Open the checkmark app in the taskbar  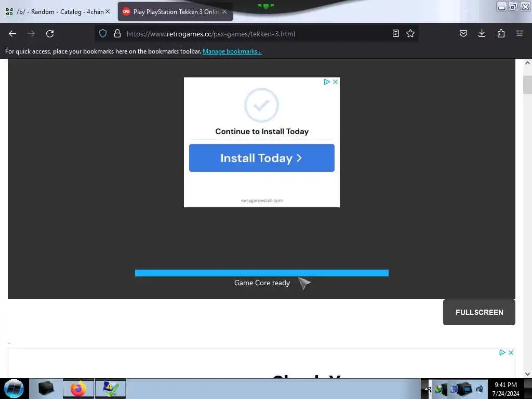pyautogui.click(x=111, y=389)
